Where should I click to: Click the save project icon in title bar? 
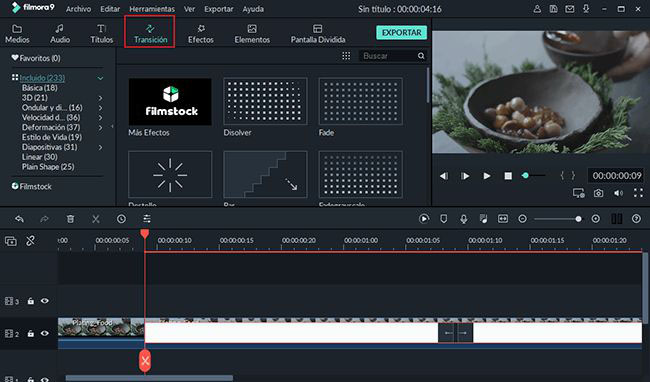[553, 9]
